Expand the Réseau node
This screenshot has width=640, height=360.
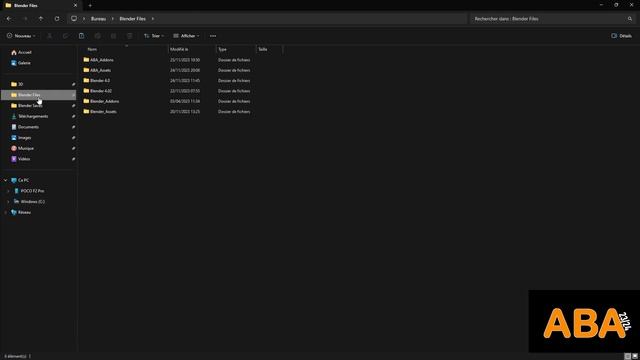(x=6, y=212)
